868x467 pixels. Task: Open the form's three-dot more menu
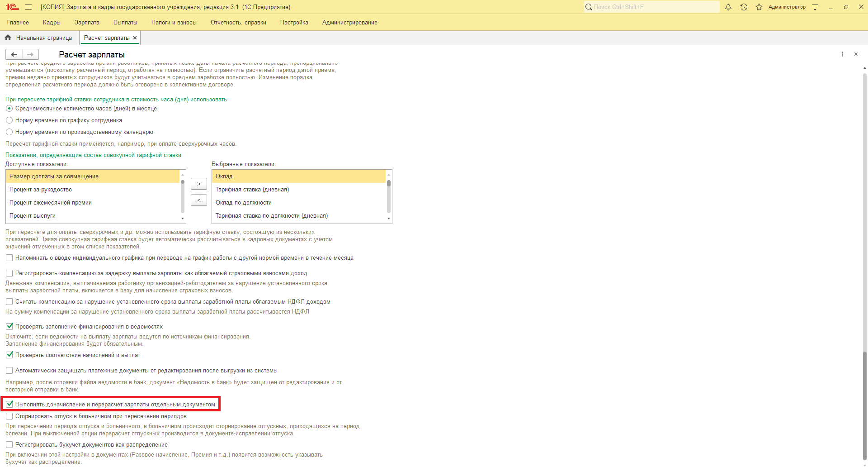point(842,54)
